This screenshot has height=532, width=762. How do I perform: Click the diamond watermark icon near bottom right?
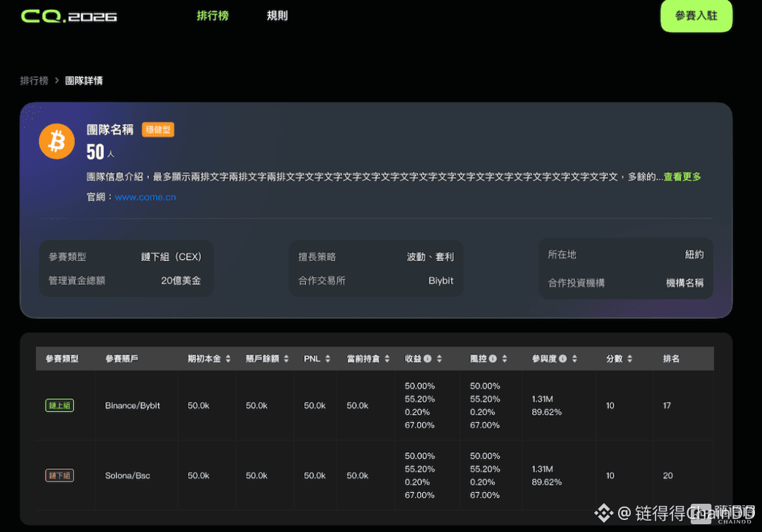(x=604, y=514)
